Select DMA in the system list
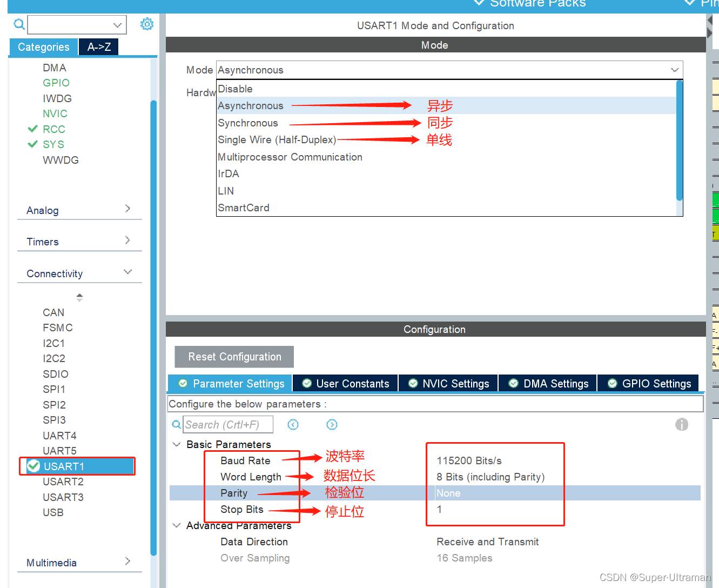Screen dimensions: 719x588 coord(55,68)
